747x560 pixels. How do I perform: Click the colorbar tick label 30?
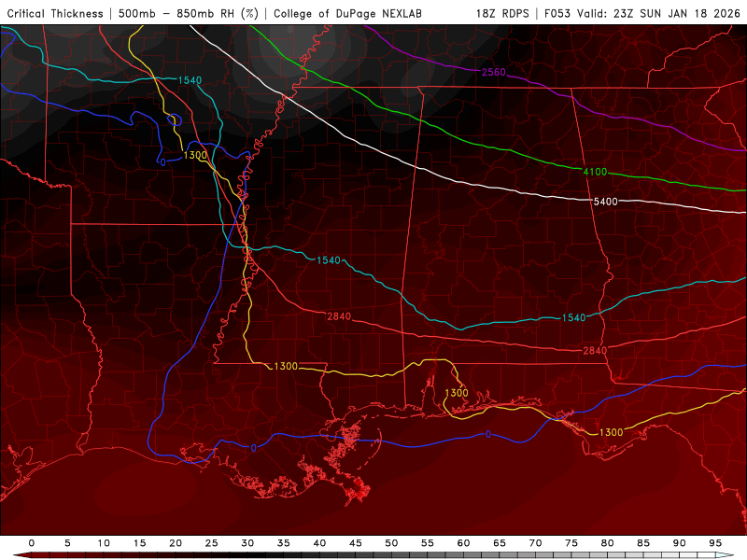click(247, 543)
